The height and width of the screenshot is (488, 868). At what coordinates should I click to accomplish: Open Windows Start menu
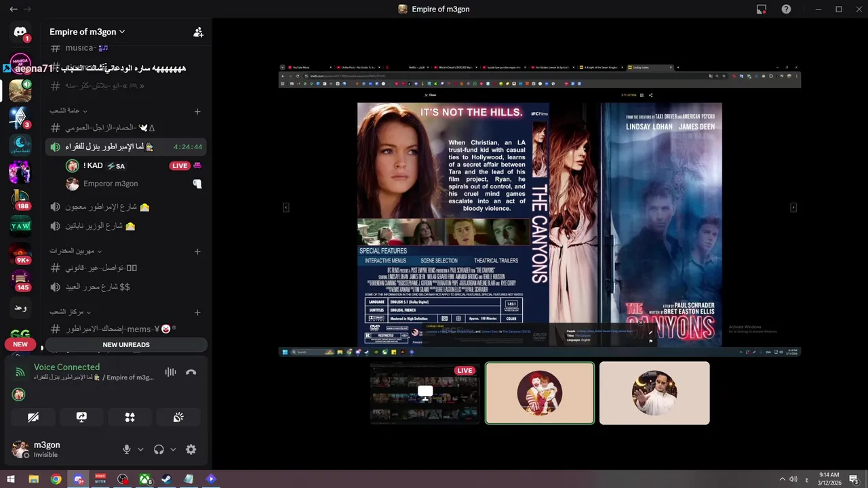(x=11, y=479)
